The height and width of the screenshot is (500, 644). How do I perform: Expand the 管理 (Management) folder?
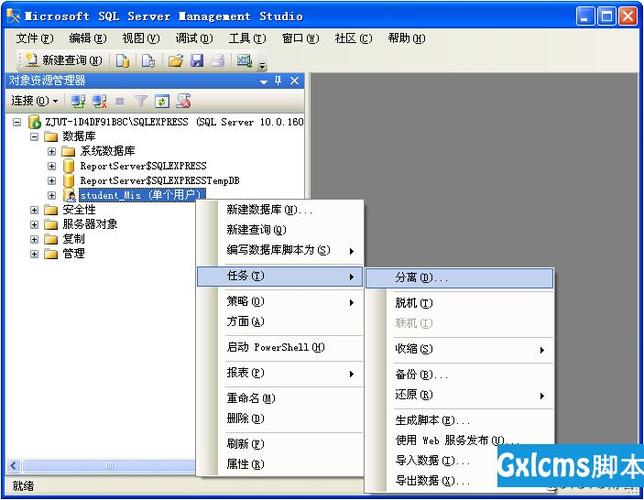coord(34,254)
